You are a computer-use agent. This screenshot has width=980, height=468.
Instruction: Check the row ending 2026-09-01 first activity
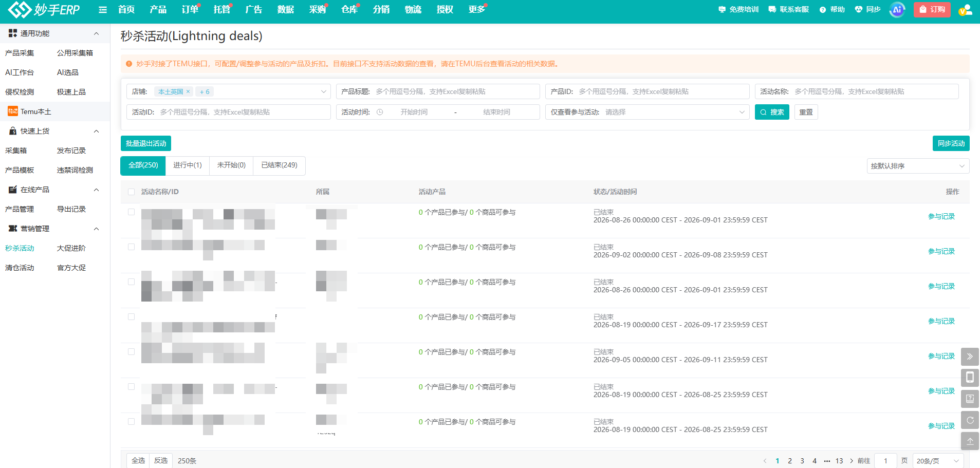point(131,212)
